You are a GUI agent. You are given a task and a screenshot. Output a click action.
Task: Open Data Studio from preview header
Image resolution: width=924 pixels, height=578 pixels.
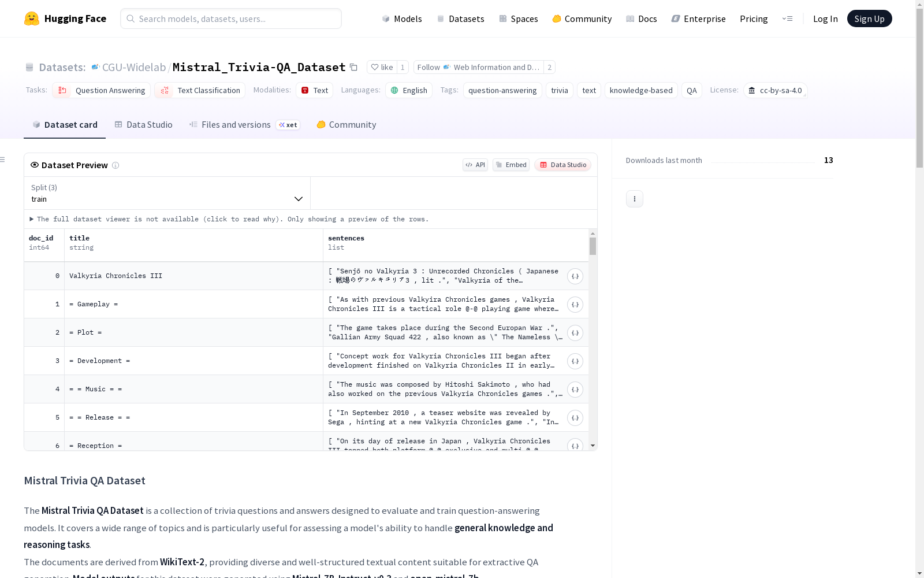[x=563, y=165]
